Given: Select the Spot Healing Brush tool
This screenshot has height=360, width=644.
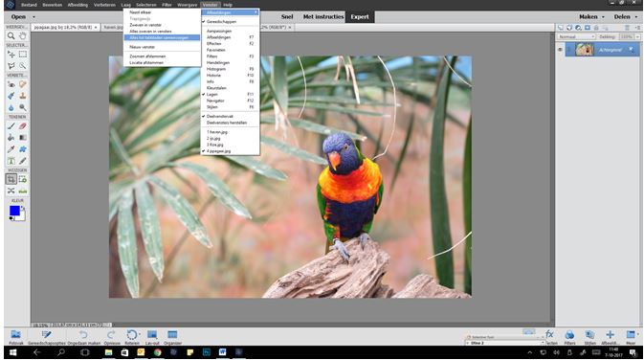Looking at the screenshot, I should click(x=23, y=84).
